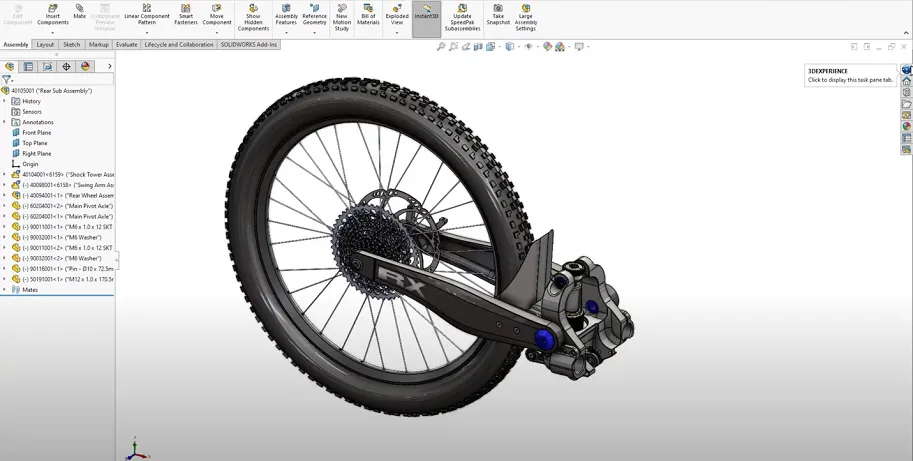The width and height of the screenshot is (913, 461).
Task: Expand the Annotations tree node
Action: pyautogui.click(x=5, y=122)
